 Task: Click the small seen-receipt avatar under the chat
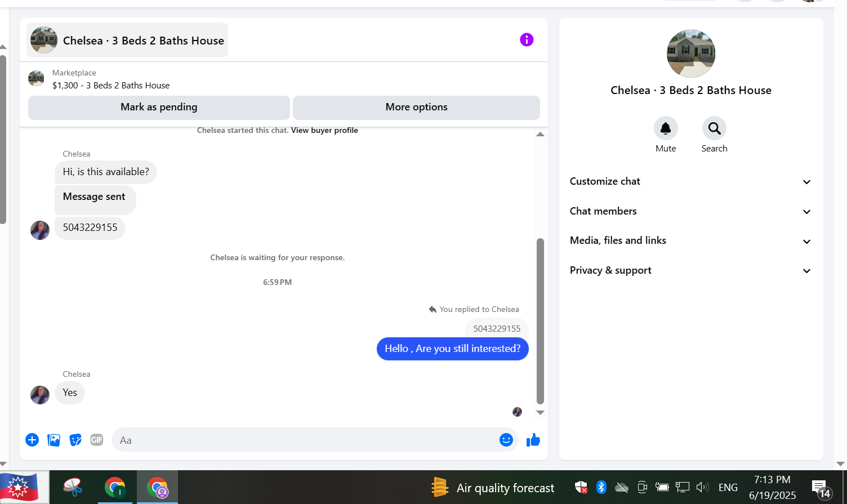pos(517,412)
